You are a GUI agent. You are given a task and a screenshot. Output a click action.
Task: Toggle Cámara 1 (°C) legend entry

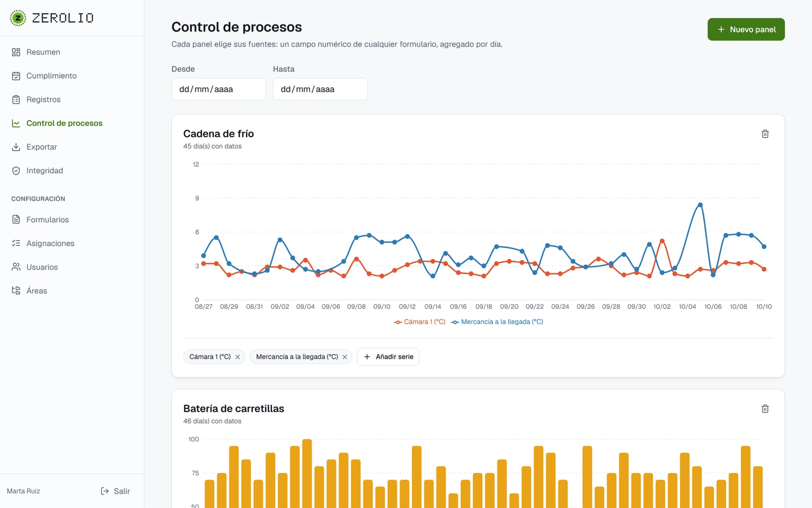tap(420, 322)
